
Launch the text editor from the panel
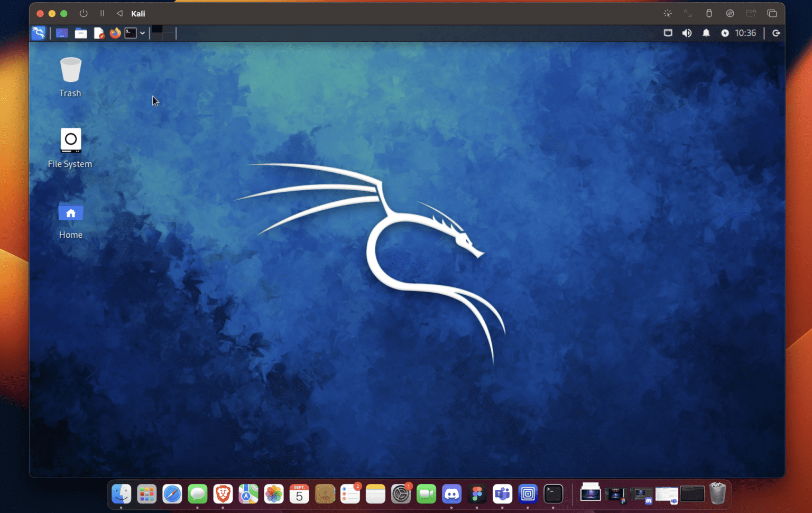coord(99,33)
